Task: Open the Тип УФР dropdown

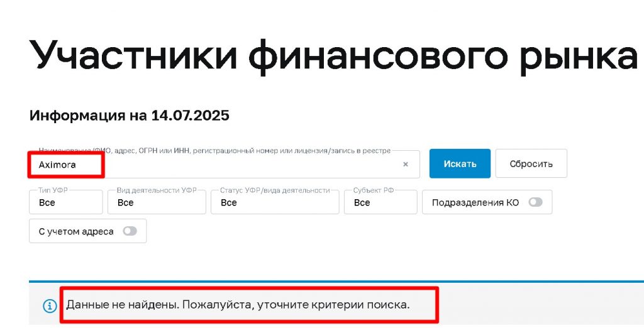Action: (65, 202)
